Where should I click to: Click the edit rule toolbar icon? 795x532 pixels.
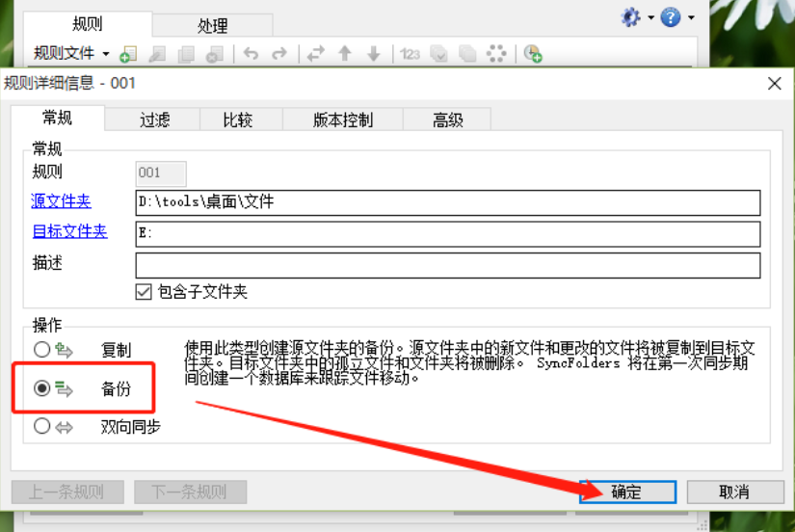click(157, 54)
